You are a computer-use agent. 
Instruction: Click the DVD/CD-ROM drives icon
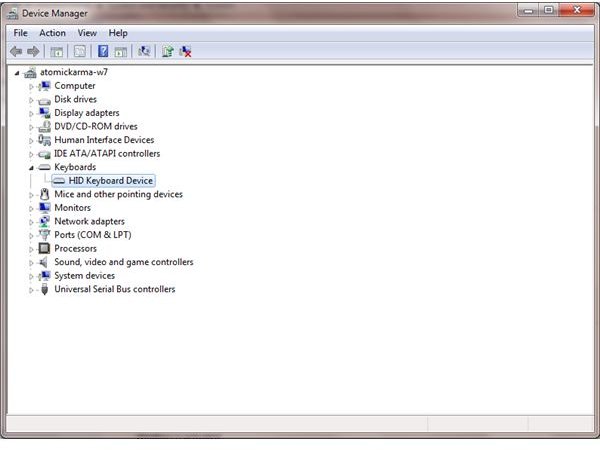point(44,126)
